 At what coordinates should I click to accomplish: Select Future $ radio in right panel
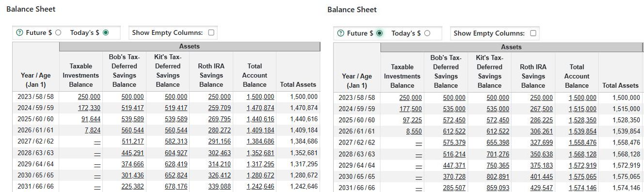380,33
